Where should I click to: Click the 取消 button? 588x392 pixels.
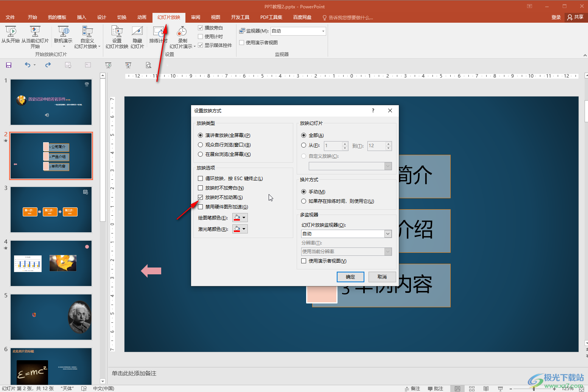[x=382, y=277]
